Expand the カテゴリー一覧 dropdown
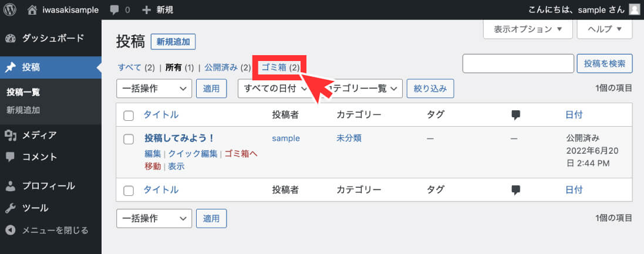Image resolution: width=644 pixels, height=254 pixels. pyautogui.click(x=363, y=89)
